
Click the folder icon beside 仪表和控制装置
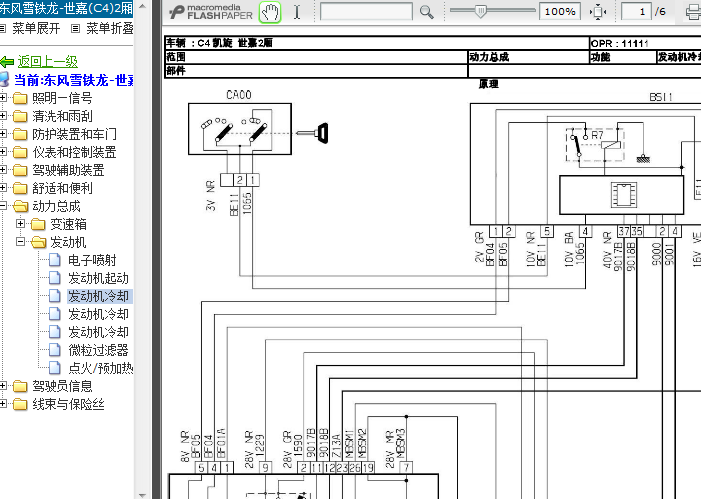[x=20, y=152]
